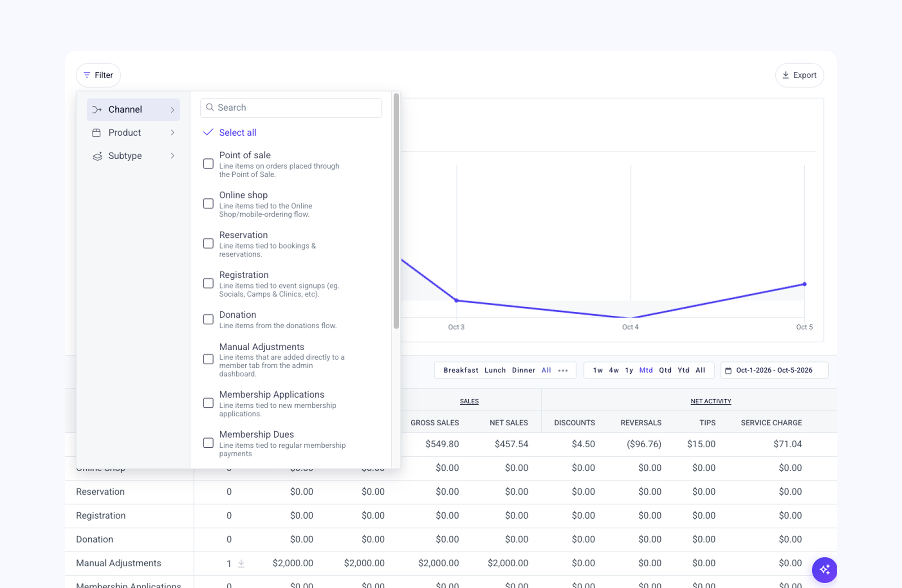Toggle the Donation checkbox
The height and width of the screenshot is (588, 902).
click(x=208, y=319)
